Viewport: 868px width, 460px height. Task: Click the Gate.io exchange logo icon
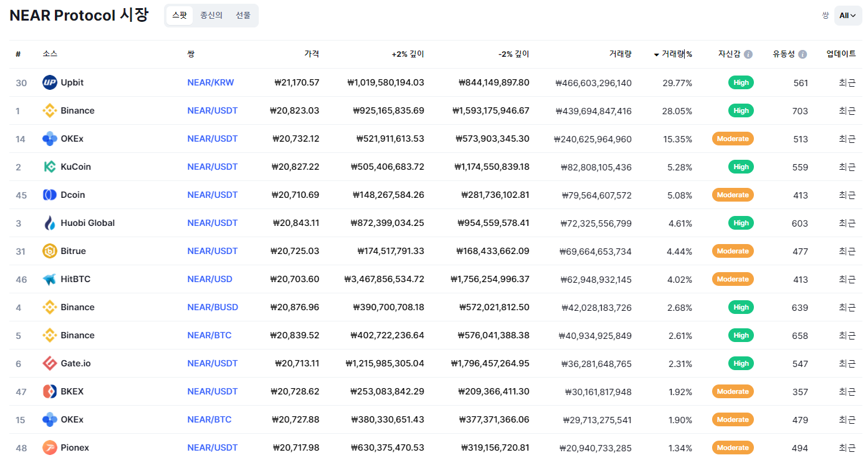click(50, 363)
